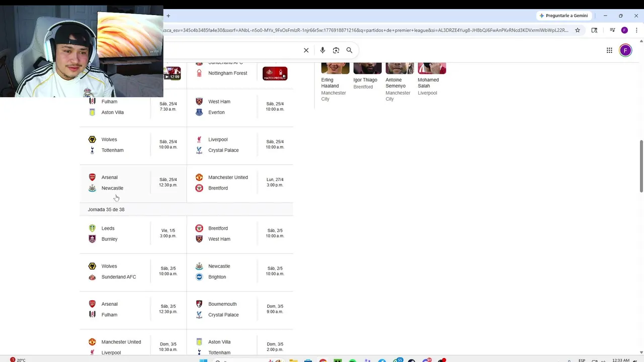Click Arsenal crest in Newcastle match
The width and height of the screenshot is (644, 362).
92,177
